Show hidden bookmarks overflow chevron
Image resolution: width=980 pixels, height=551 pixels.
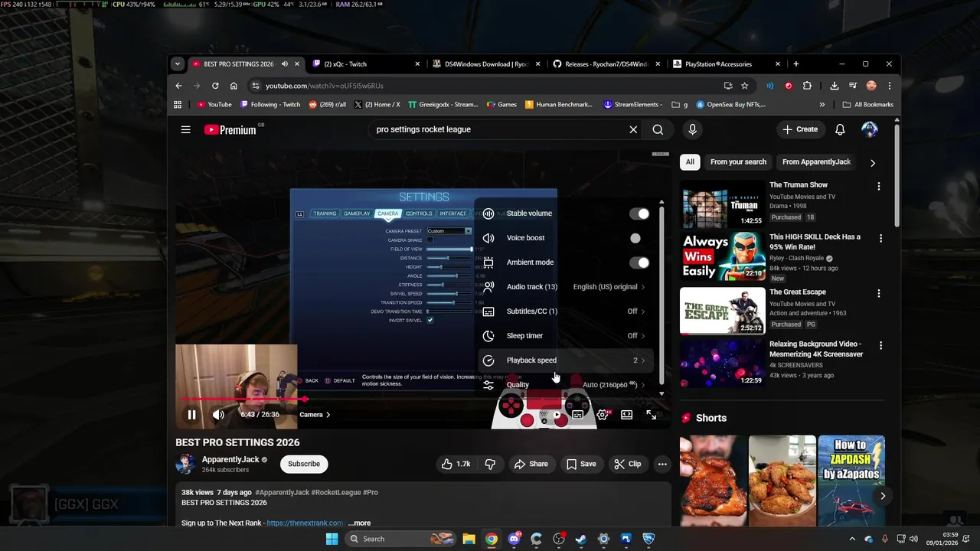(822, 105)
